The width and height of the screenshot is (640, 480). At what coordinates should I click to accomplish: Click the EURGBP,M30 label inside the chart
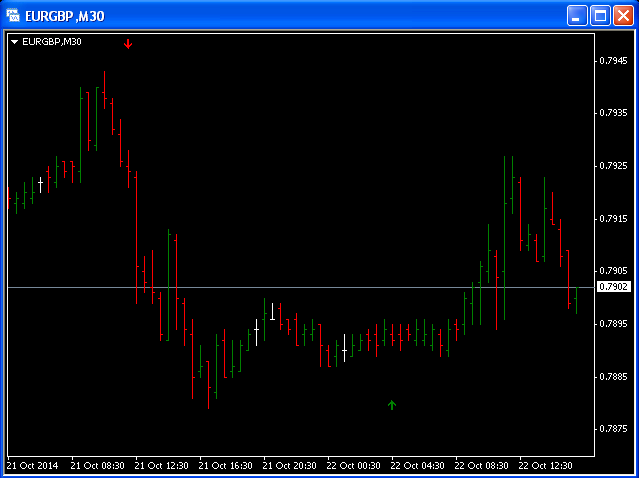click(x=51, y=41)
